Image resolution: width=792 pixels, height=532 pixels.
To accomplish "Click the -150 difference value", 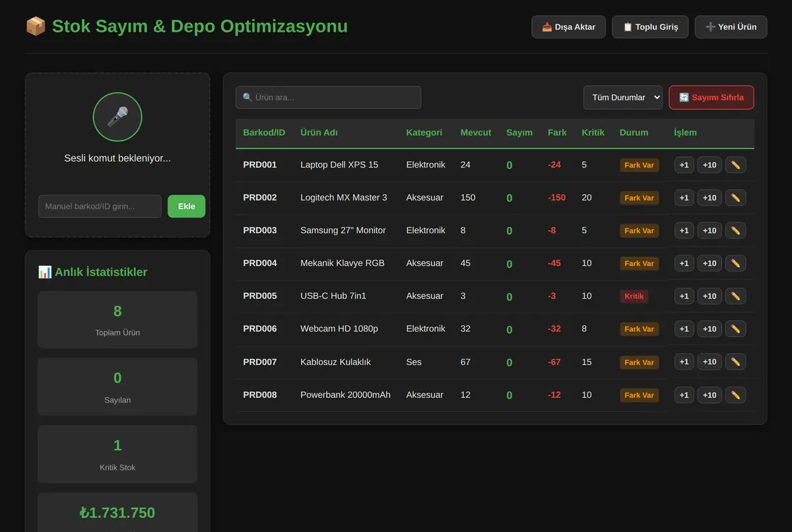I will coord(556,197).
